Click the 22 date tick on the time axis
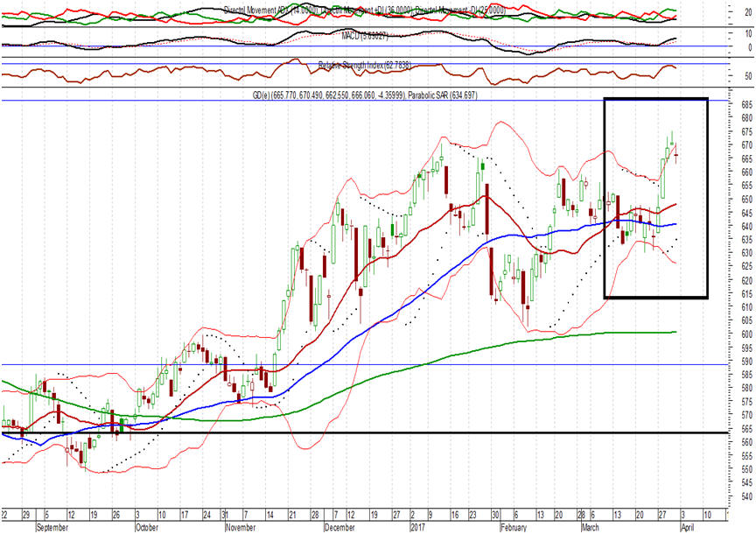 [x=3, y=515]
